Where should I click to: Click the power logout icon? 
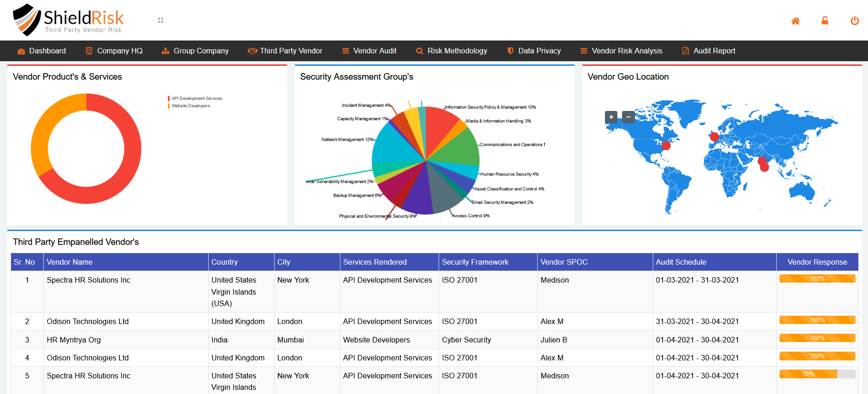tap(854, 21)
